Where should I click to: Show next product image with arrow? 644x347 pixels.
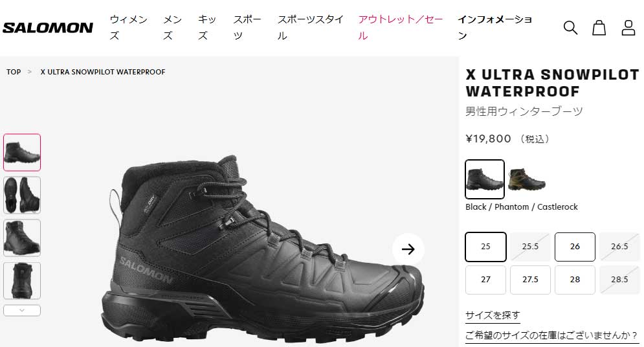[408, 249]
